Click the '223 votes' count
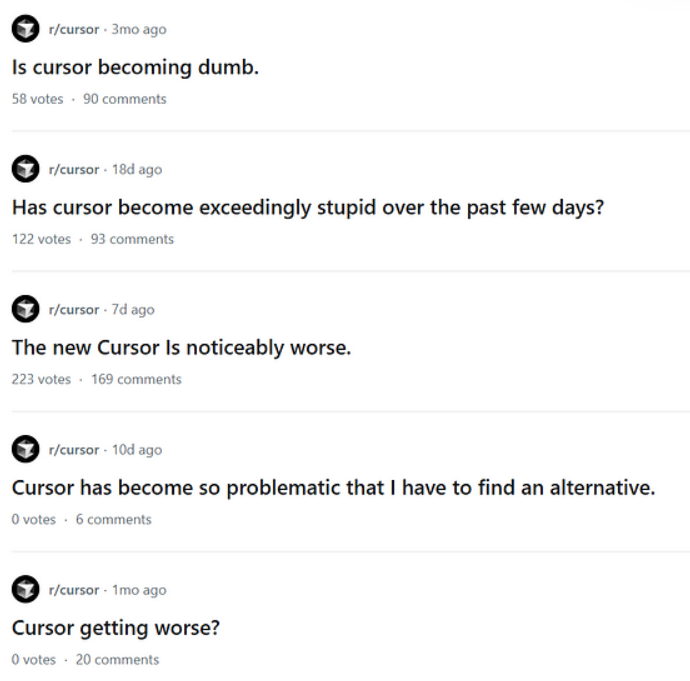The height and width of the screenshot is (681, 690). [41, 379]
